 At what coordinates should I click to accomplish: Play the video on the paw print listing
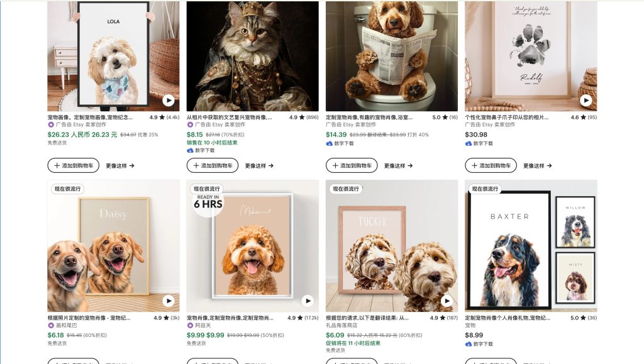(x=586, y=100)
